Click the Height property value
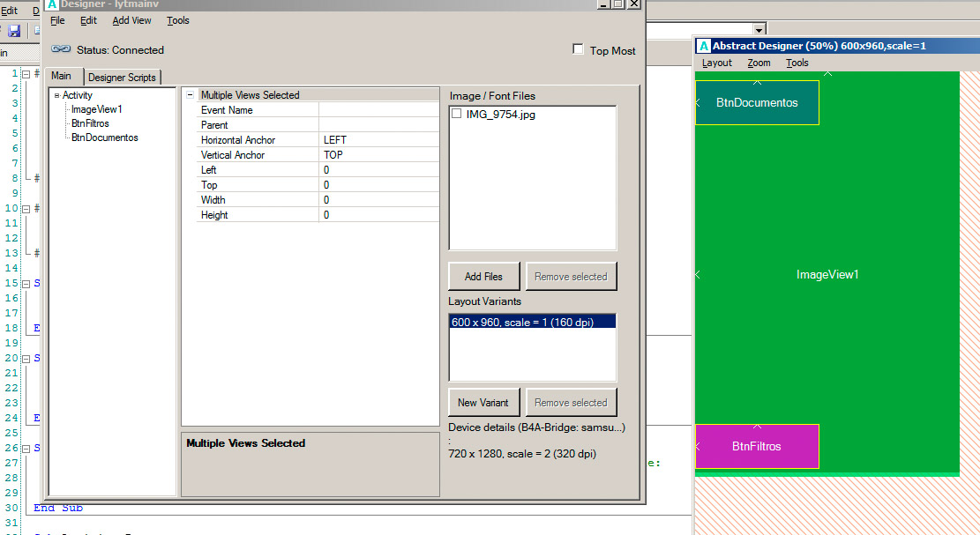 tap(378, 215)
